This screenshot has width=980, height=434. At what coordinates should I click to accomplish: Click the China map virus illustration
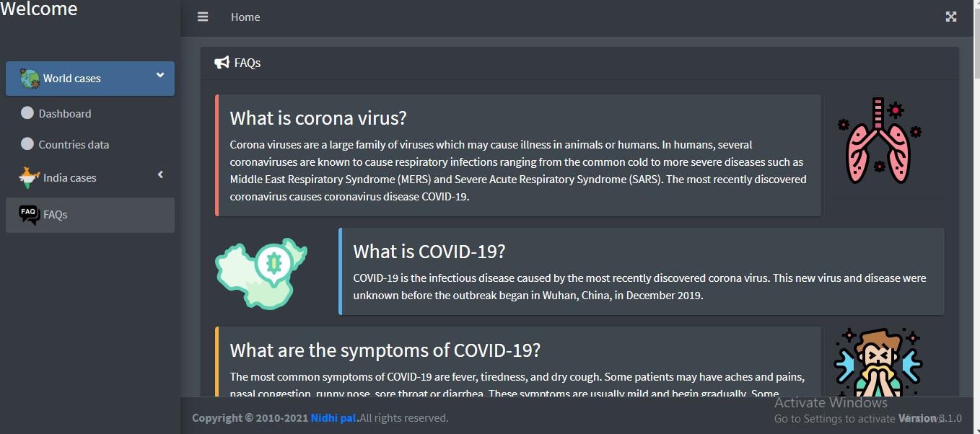(261, 272)
